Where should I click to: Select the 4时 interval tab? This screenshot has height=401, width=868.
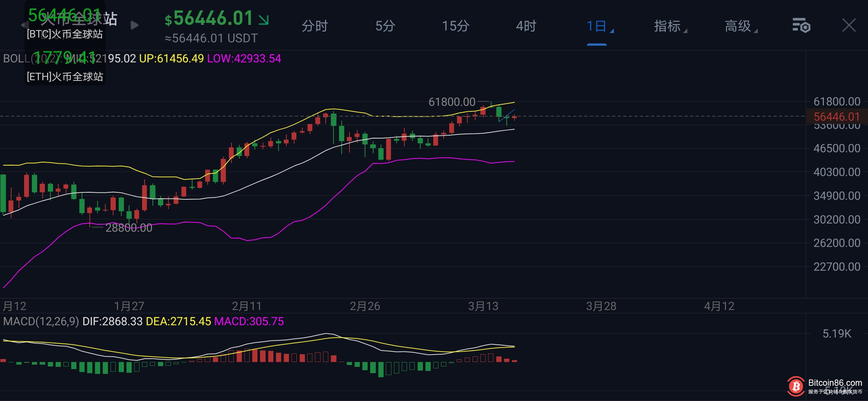526,26
